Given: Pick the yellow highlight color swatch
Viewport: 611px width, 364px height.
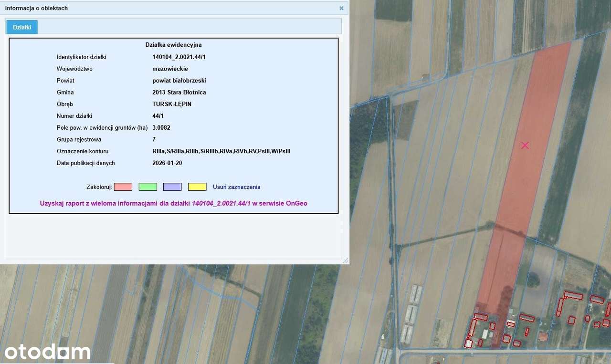Looking at the screenshot, I should tap(197, 187).
